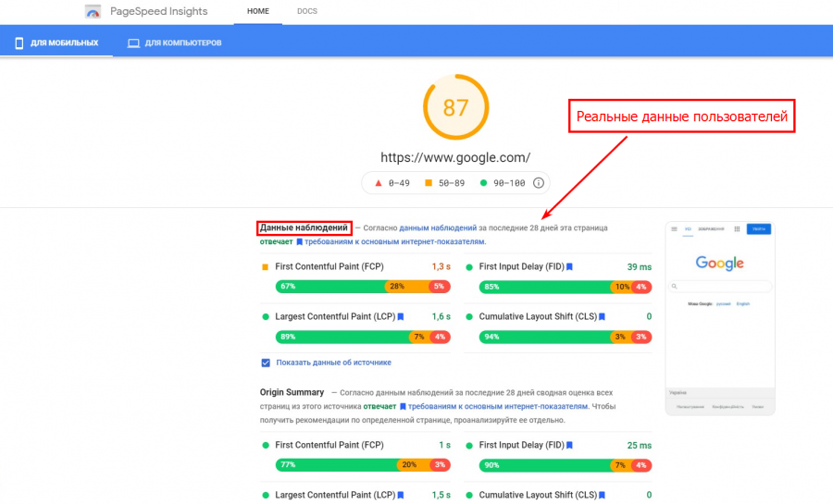Click the orange FCP status square icon
The width and height of the screenshot is (833, 504).
click(265, 267)
